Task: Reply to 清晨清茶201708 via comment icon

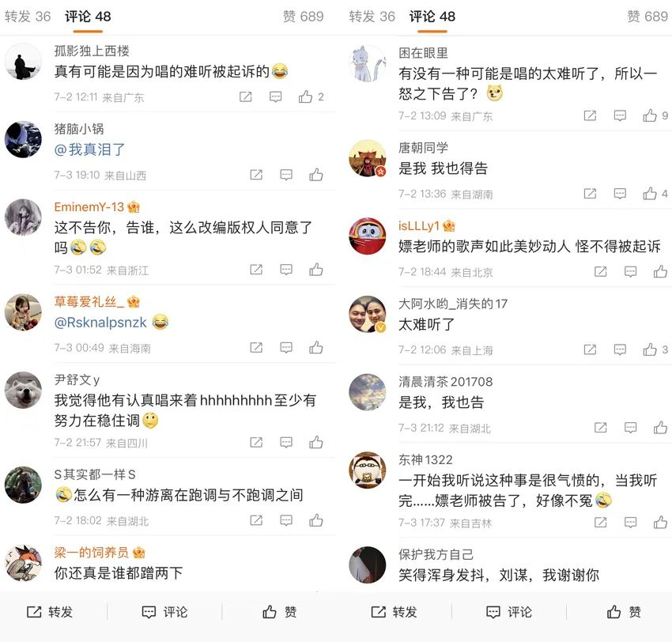Action: 630,428
